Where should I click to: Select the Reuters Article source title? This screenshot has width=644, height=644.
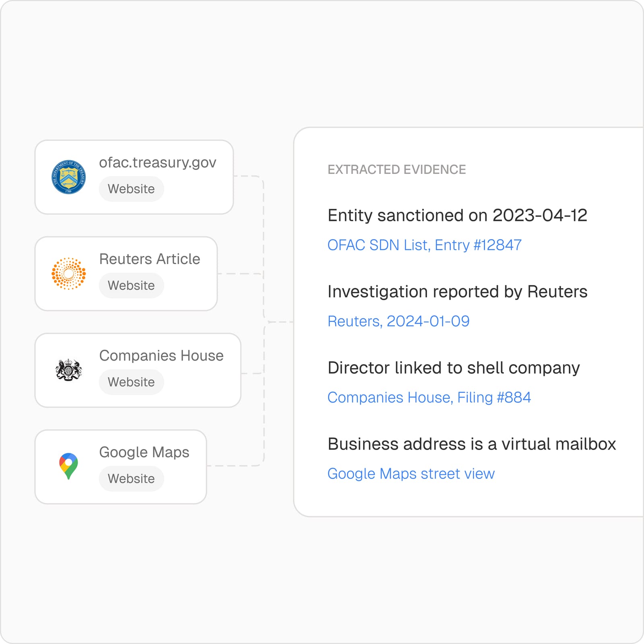[149, 259]
